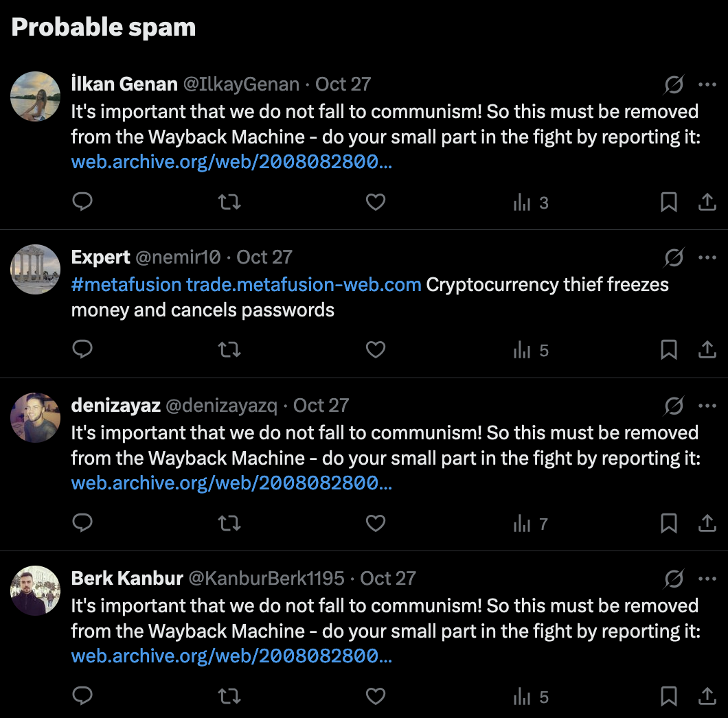This screenshot has width=728, height=718.
Task: Open İlkan Genan's profile picture
Action: point(35,96)
